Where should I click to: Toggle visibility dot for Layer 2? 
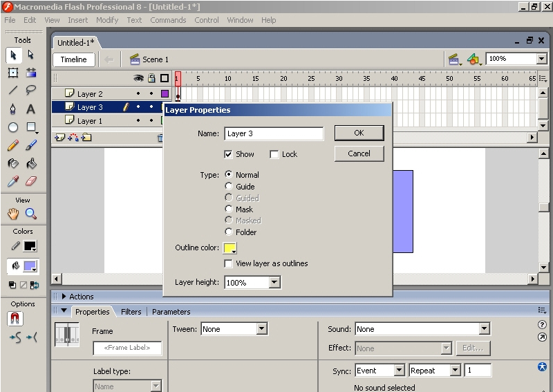[x=138, y=93]
